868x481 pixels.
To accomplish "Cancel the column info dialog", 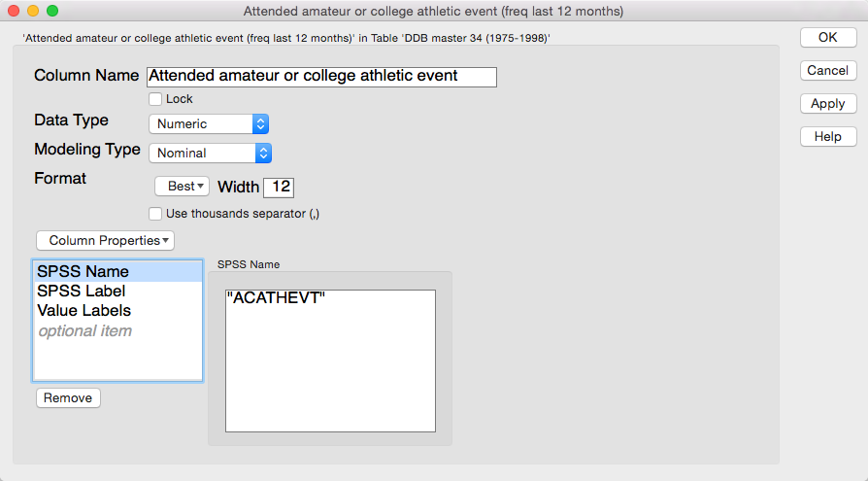I will 828,70.
